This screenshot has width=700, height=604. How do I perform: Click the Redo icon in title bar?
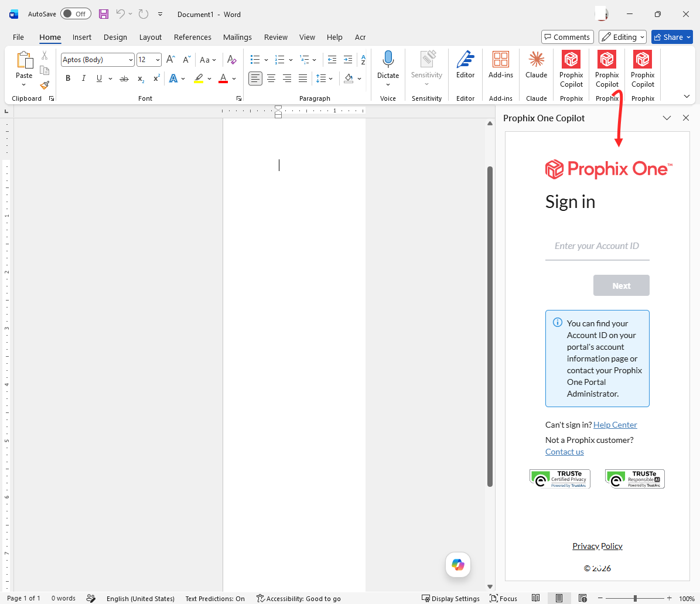click(x=144, y=14)
